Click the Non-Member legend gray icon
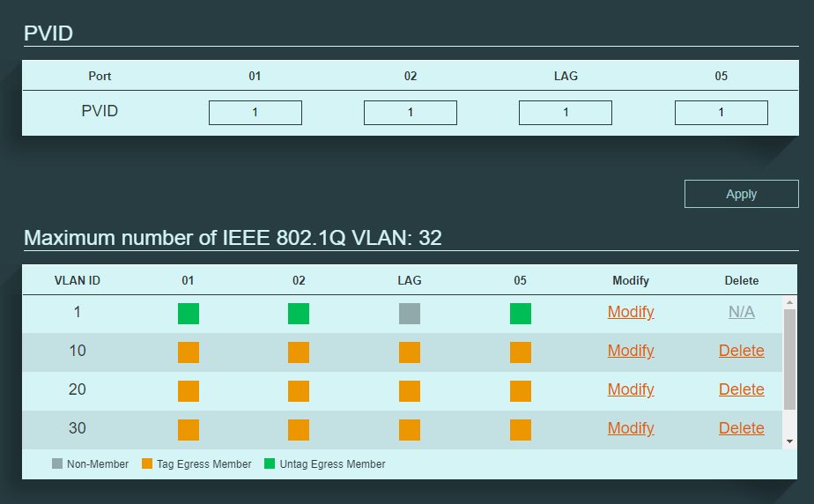Screen dimensions: 814x504 (57, 463)
